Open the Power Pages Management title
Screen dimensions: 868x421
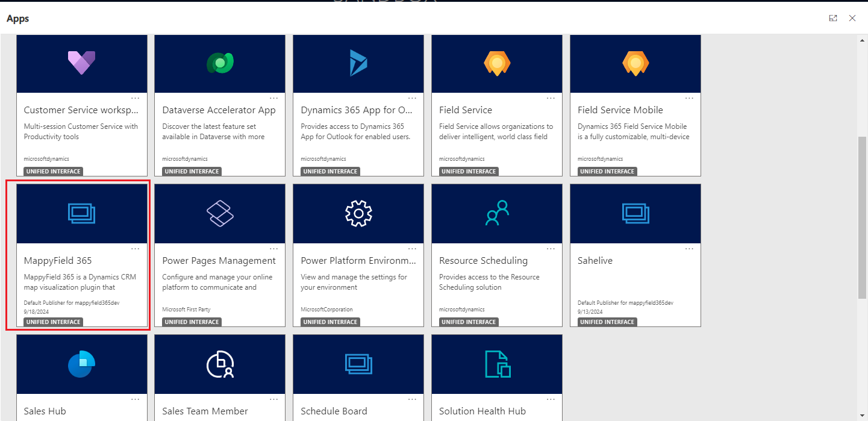click(x=219, y=261)
